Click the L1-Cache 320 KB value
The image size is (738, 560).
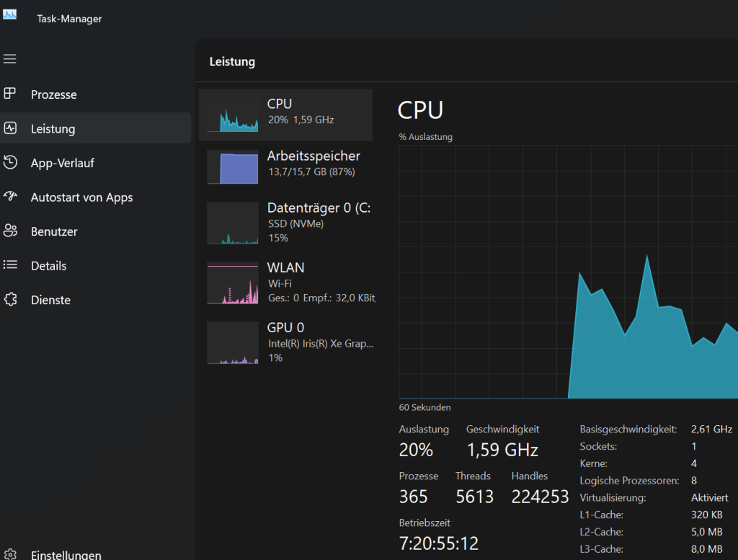706,515
